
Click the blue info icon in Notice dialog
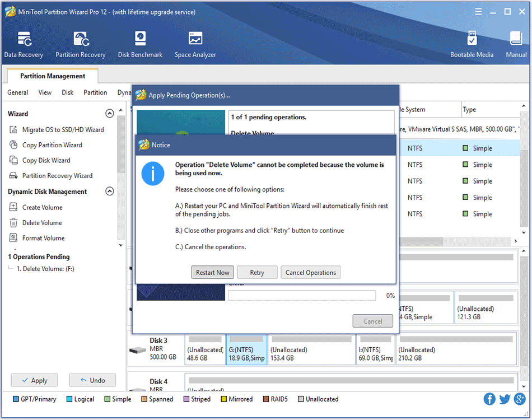pos(153,174)
